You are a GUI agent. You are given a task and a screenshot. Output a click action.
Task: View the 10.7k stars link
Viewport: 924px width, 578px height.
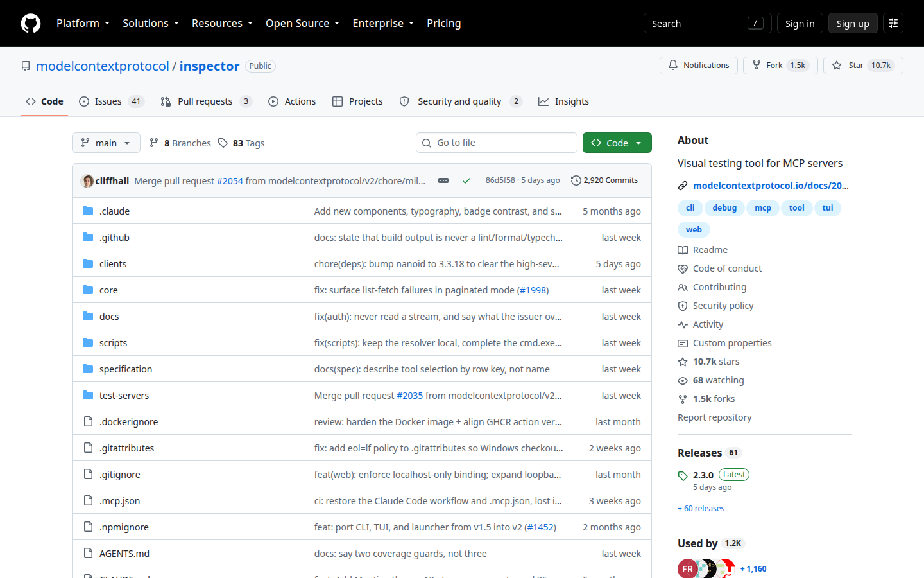(x=708, y=362)
